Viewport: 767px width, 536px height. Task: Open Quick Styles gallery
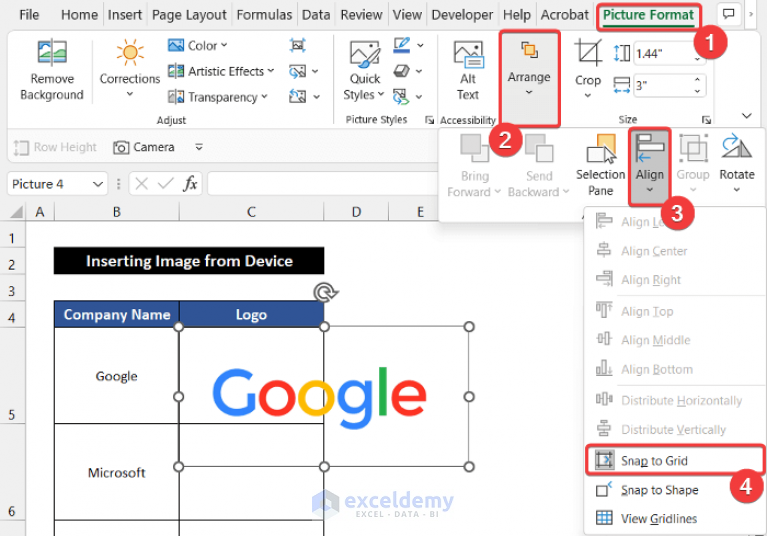(364, 70)
